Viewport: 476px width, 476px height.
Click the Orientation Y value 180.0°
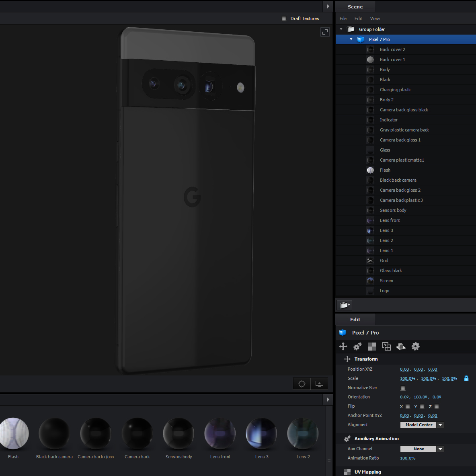(x=421, y=397)
